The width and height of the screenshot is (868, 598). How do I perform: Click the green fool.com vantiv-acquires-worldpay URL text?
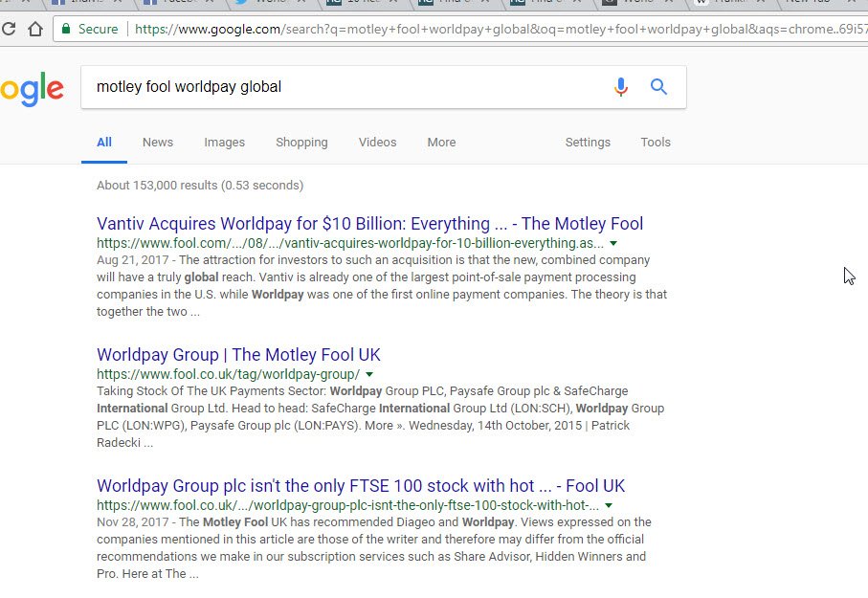[350, 244]
